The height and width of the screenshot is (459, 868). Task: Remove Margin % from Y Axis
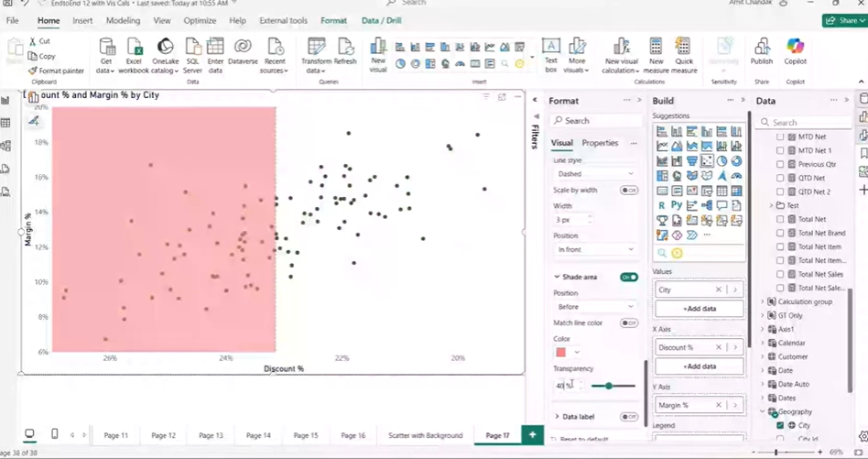(719, 405)
